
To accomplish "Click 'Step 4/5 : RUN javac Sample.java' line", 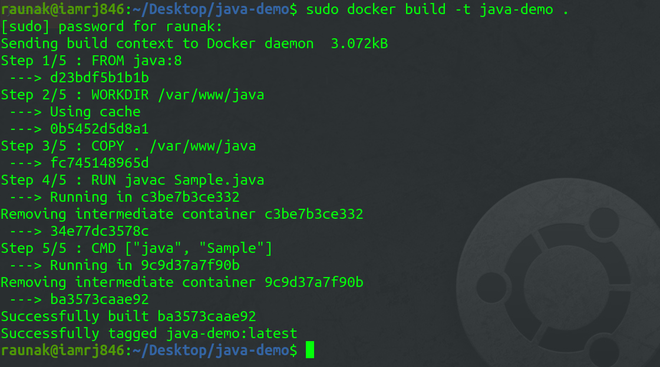I will (133, 180).
